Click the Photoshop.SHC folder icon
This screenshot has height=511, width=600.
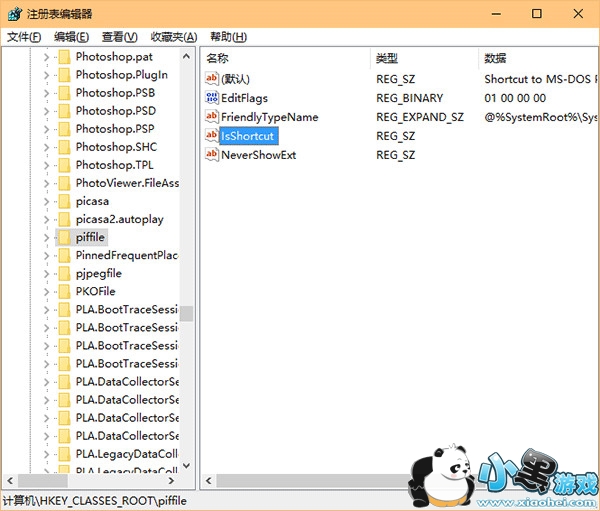(x=64, y=147)
